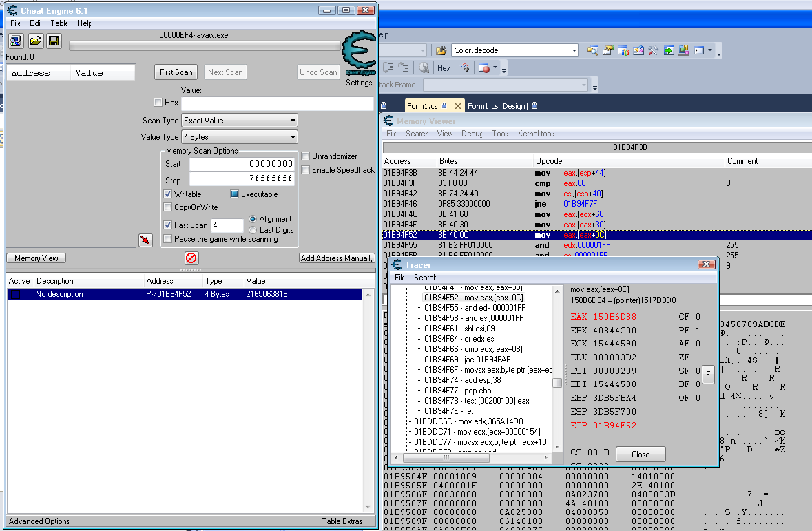Toggle the Hex checkbox

point(158,103)
